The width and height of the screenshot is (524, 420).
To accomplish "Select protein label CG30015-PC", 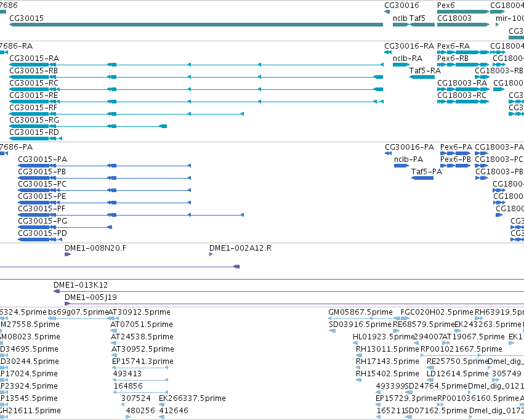I will [x=42, y=184].
